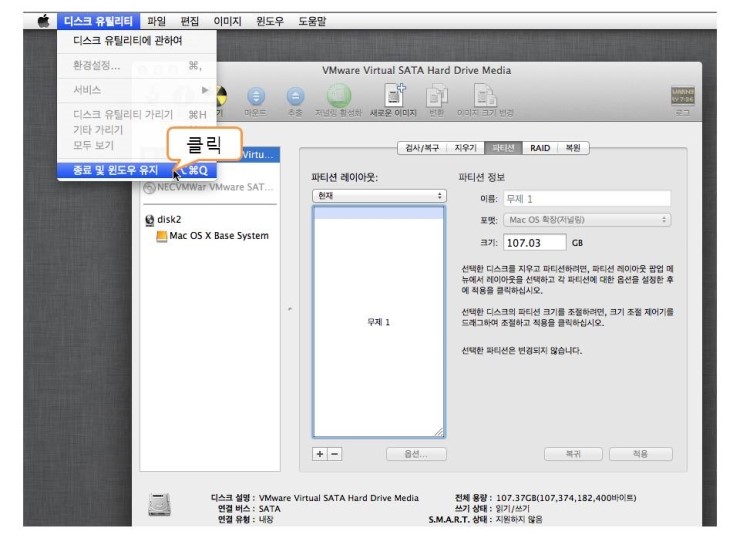This screenshot has height=555, width=740.
Task: Click the partition size field 107.03
Action: [535, 242]
